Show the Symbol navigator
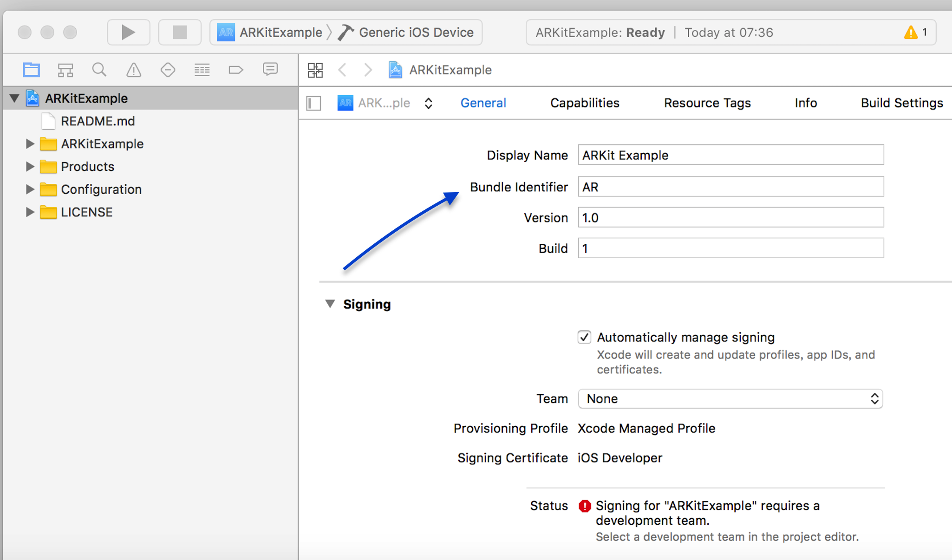The height and width of the screenshot is (560, 952). coord(65,70)
